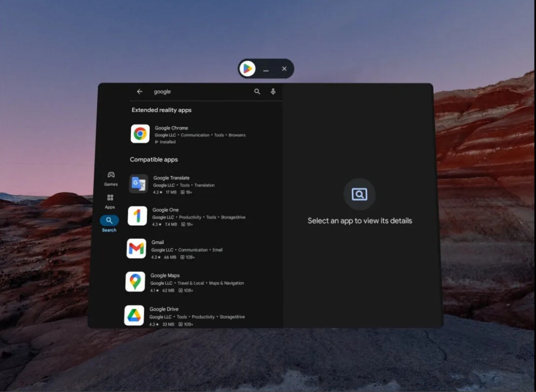Tap the microphone voice search icon

coord(273,91)
